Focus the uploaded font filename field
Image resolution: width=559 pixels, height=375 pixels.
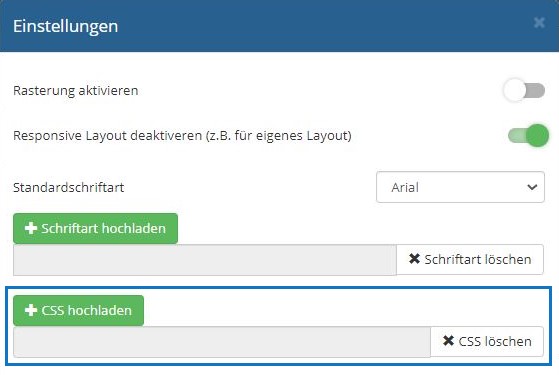(205, 260)
